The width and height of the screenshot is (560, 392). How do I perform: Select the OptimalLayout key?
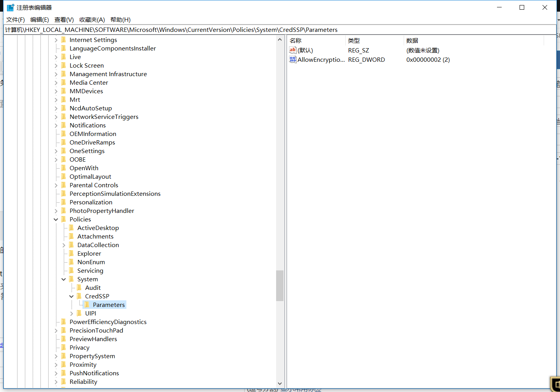(90, 177)
